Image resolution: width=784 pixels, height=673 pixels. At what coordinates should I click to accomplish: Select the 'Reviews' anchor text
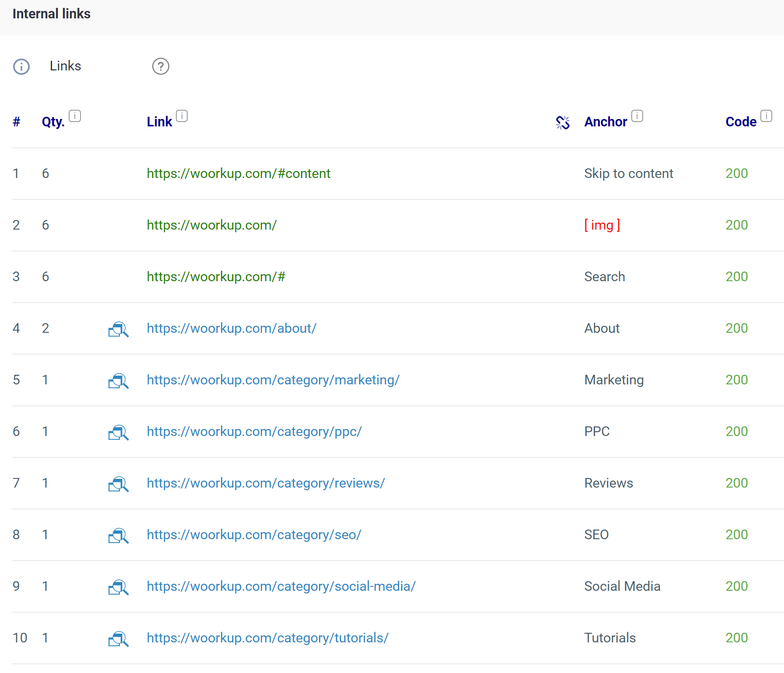pyautogui.click(x=609, y=483)
